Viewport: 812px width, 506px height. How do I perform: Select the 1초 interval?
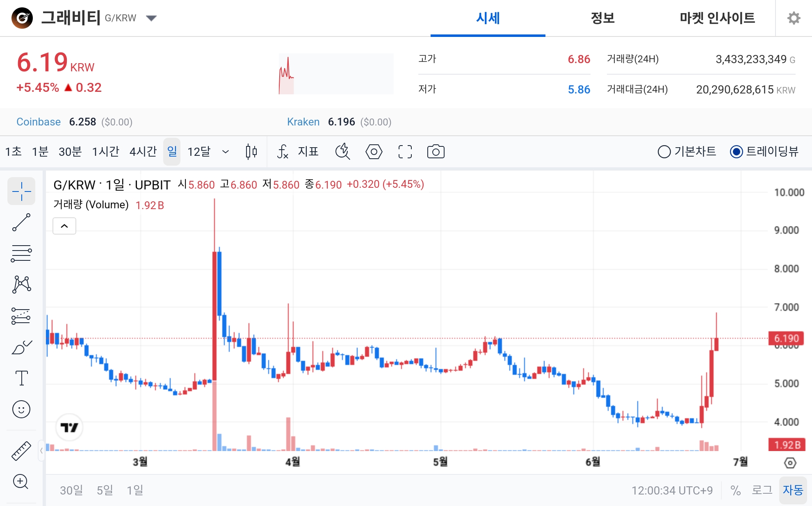click(13, 152)
